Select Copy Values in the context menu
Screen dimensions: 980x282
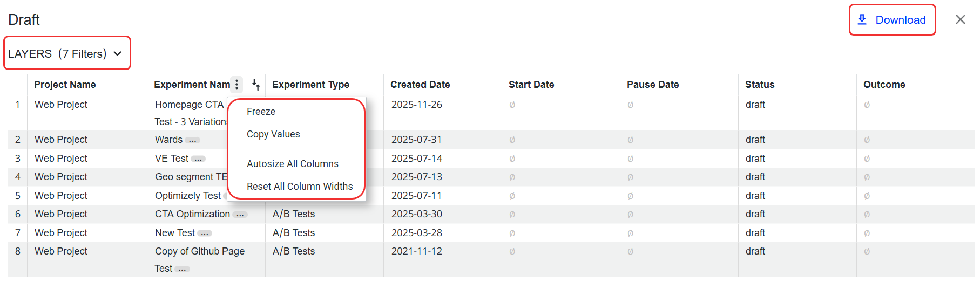273,134
